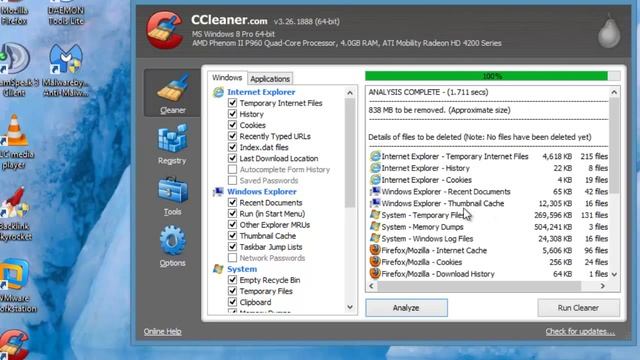Select VMware Workstation desktop icon

tap(16, 286)
